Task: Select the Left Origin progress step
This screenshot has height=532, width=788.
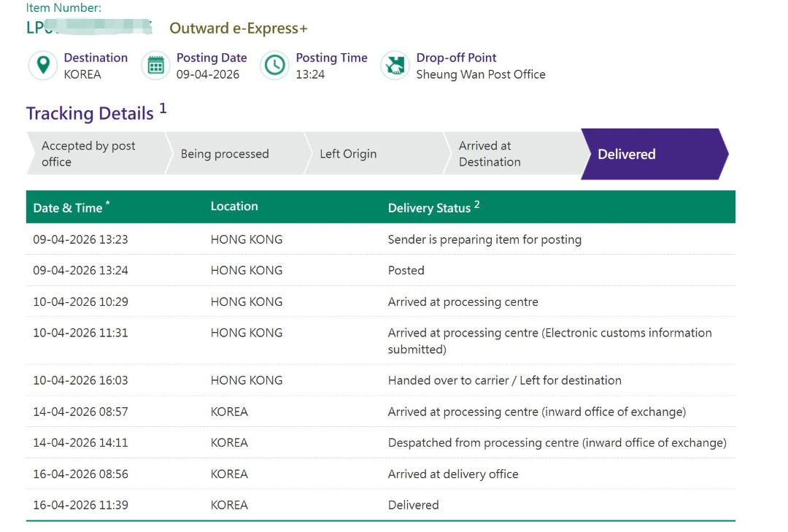Action: (x=372, y=154)
